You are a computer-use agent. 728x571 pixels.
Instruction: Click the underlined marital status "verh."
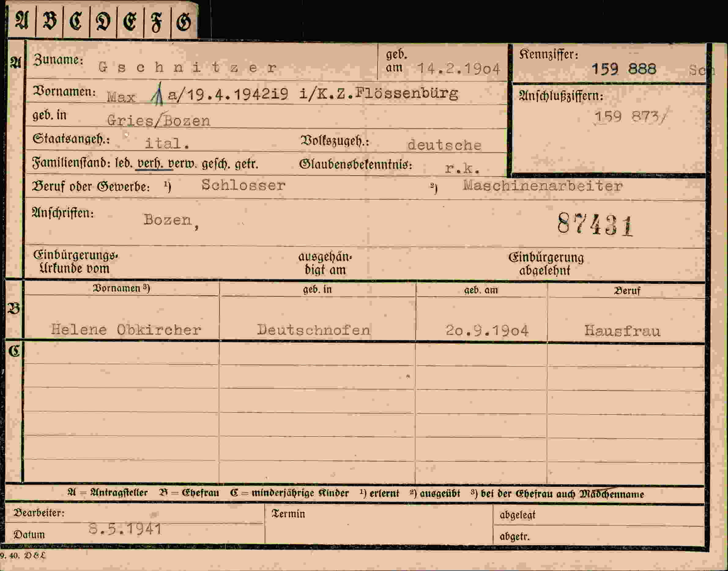(150, 164)
